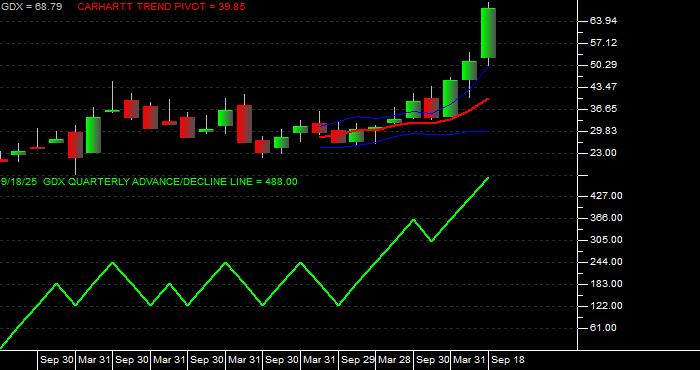This screenshot has width=700, height=370.
Task: Click the GDX = 68.79 label
Action: 31,7
